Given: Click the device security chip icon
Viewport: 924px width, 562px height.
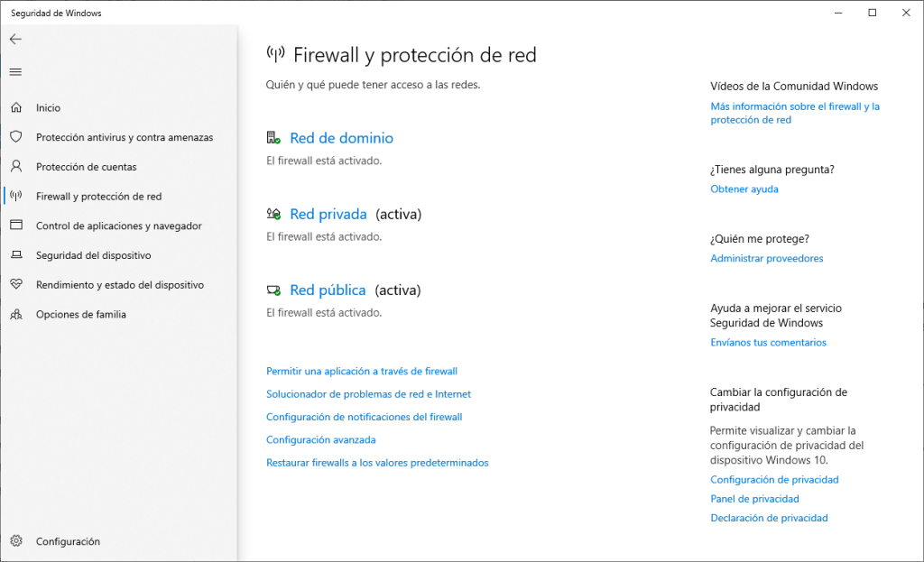Looking at the screenshot, I should (15, 255).
